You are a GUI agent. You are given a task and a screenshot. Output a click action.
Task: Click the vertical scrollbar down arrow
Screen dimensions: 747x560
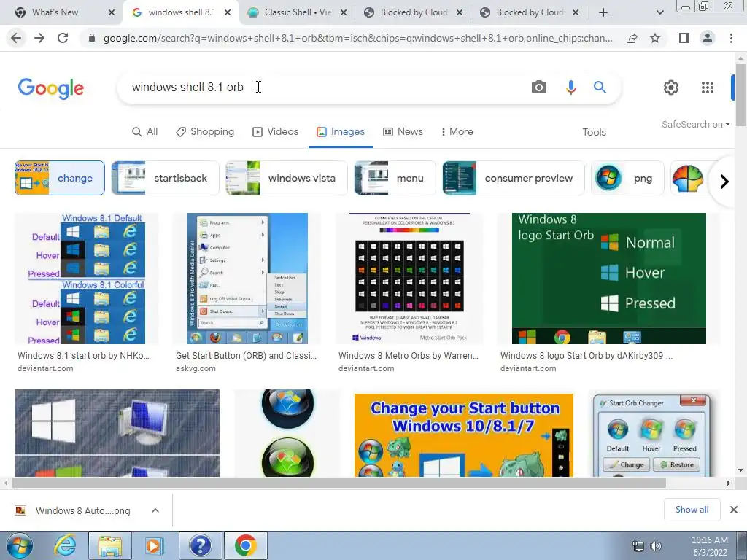click(x=741, y=470)
